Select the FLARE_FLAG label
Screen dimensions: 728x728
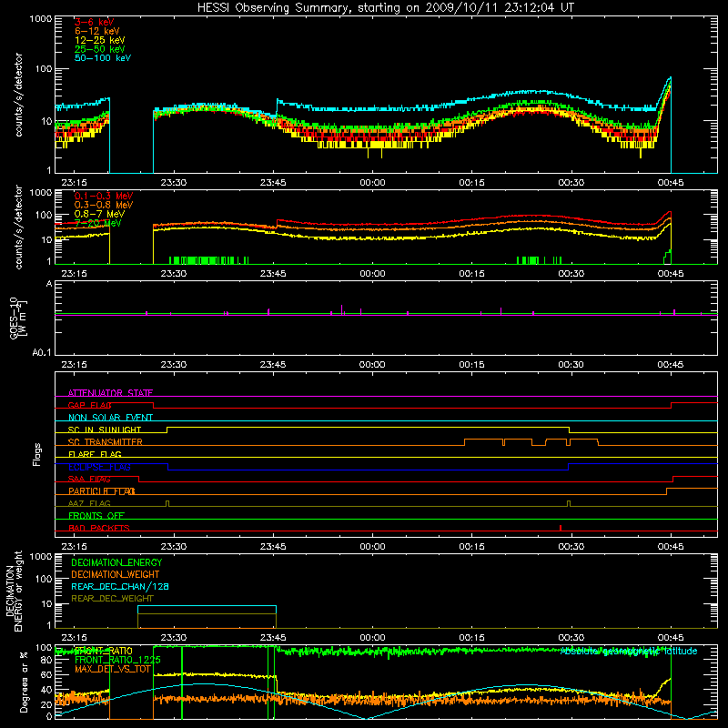(95, 454)
